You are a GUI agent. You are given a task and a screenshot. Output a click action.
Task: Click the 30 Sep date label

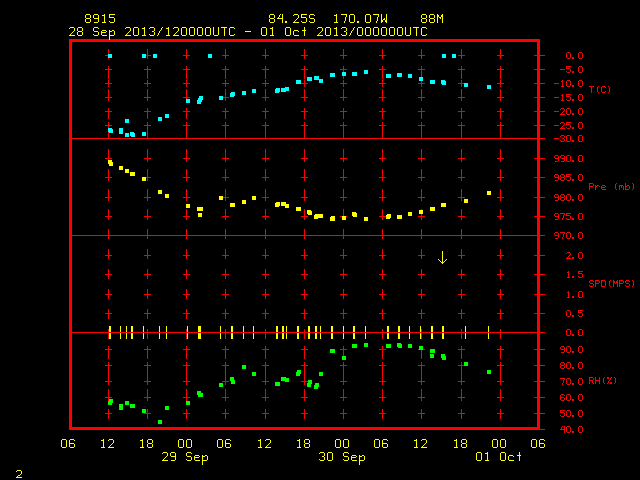[342, 457]
